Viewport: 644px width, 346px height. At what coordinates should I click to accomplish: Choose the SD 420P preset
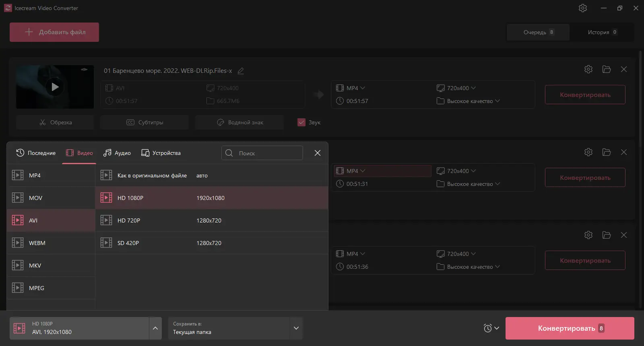coord(212,243)
